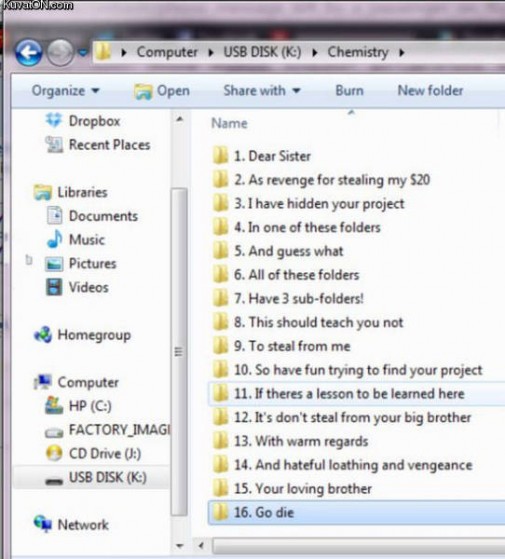Screen dimensions: 505x559
Task: Click the New folder button
Action: pyautogui.click(x=430, y=91)
